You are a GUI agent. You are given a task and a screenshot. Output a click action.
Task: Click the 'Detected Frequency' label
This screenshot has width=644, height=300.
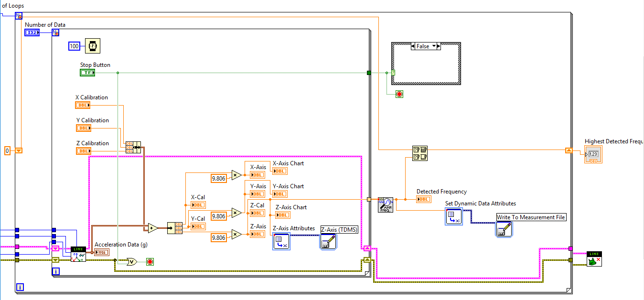[x=441, y=192]
